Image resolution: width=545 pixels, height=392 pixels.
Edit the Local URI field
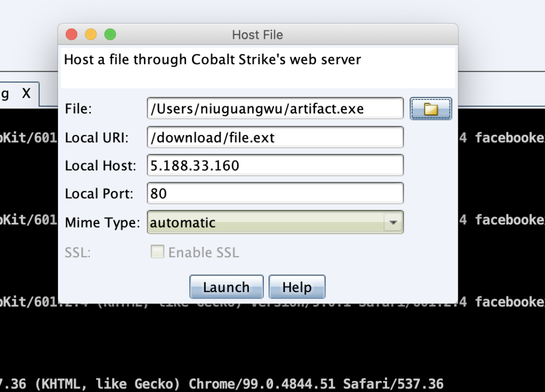[276, 137]
